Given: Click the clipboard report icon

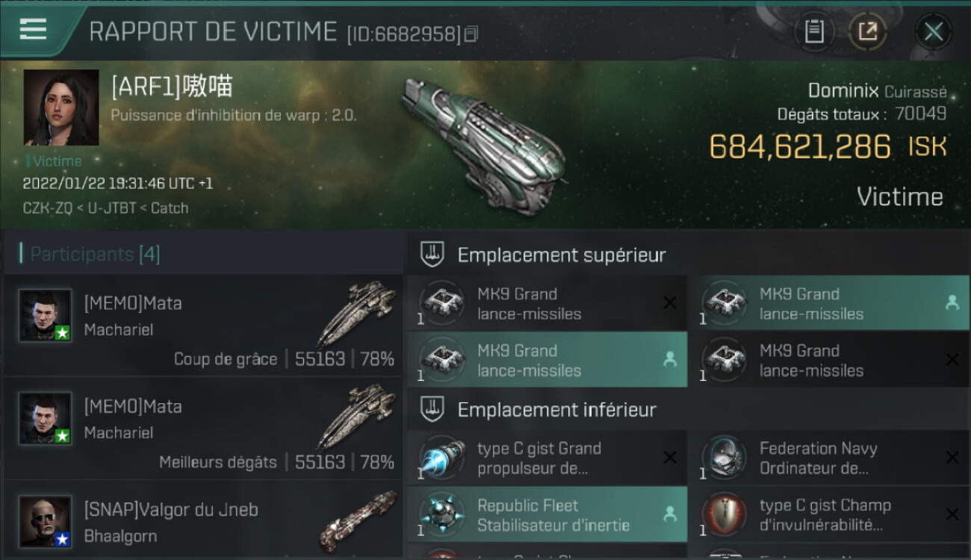Looking at the screenshot, I should (814, 31).
